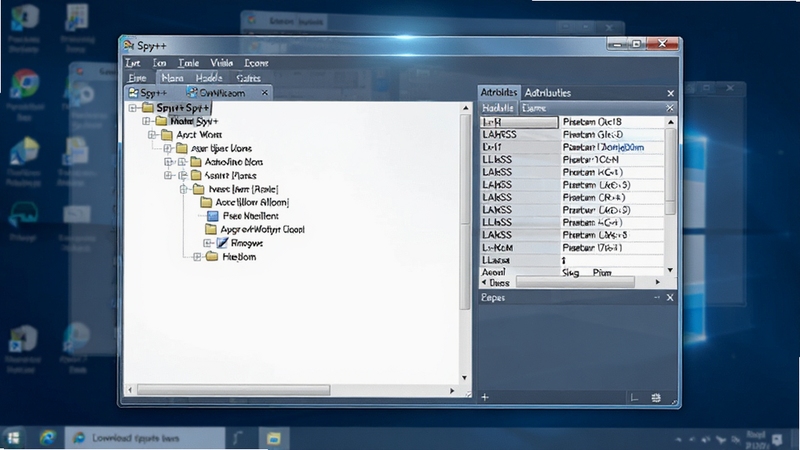Click the folder icon beside 'Hietlom'
This screenshot has height=450, width=800.
coord(212,257)
